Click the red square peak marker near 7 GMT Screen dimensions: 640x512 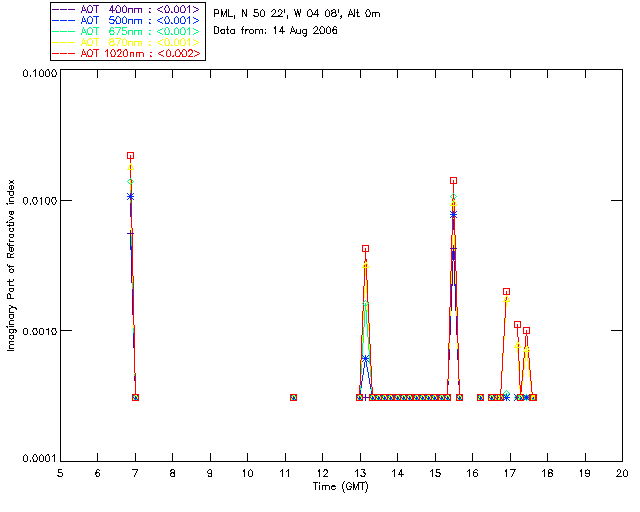130,156
